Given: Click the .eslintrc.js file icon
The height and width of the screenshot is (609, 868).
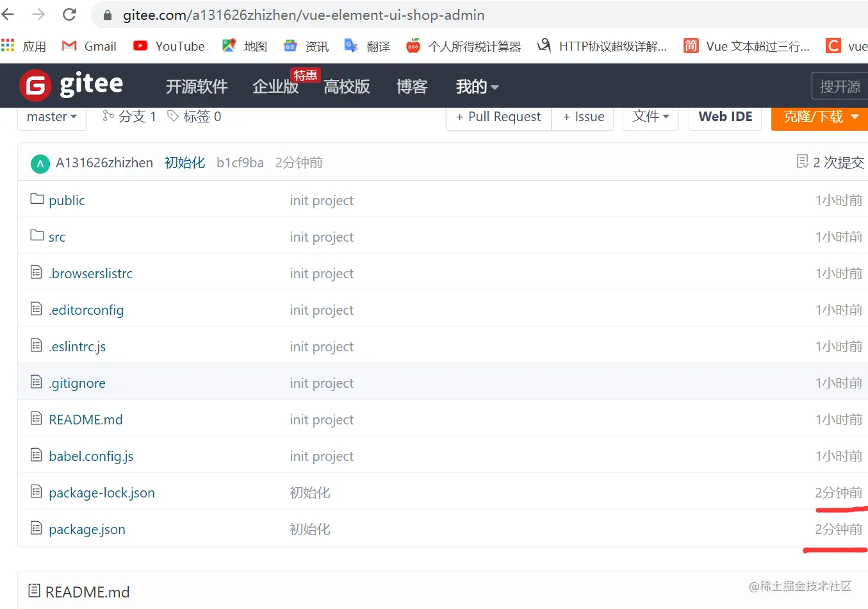Looking at the screenshot, I should point(37,346).
